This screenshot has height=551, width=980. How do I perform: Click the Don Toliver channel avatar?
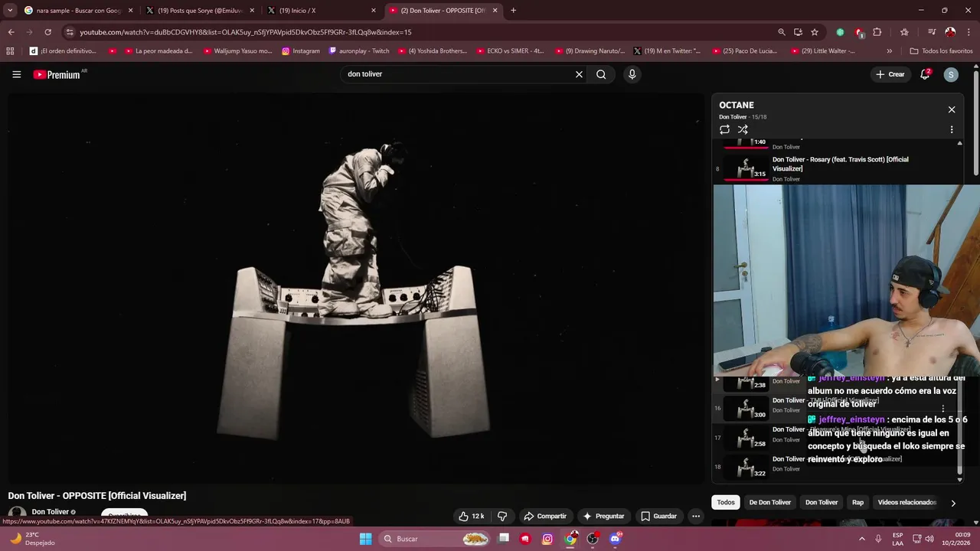click(x=17, y=514)
